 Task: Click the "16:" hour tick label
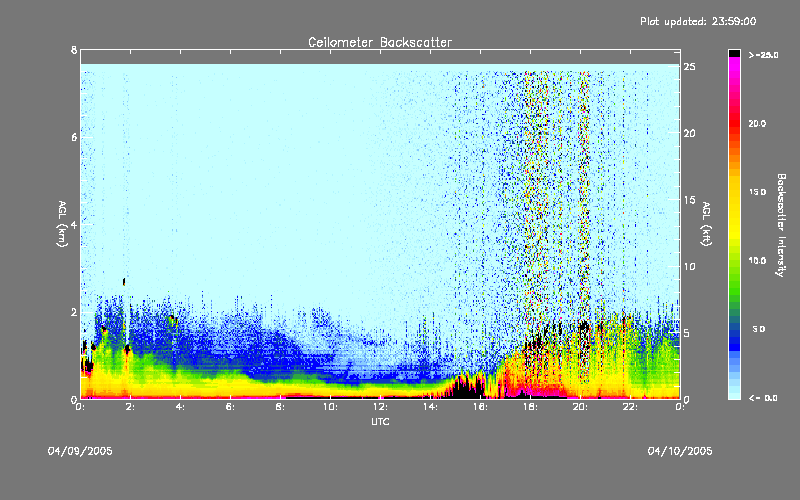(x=480, y=407)
